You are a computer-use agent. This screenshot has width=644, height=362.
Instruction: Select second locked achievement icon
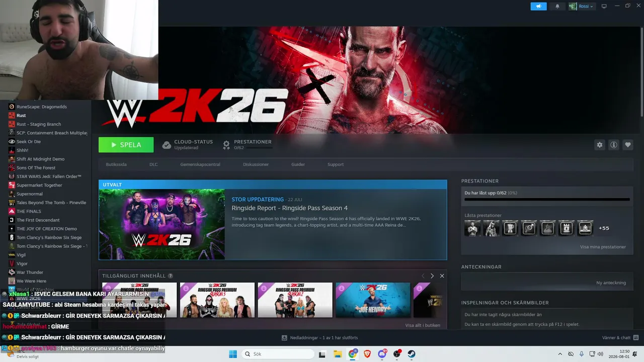pyautogui.click(x=491, y=228)
